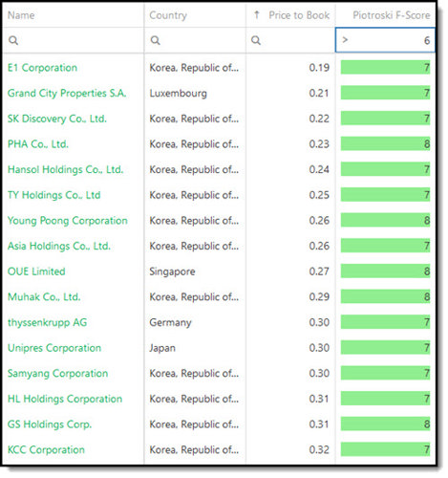Click the 0.25 Price to Book value
The width and height of the screenshot is (448, 478).
[319, 195]
